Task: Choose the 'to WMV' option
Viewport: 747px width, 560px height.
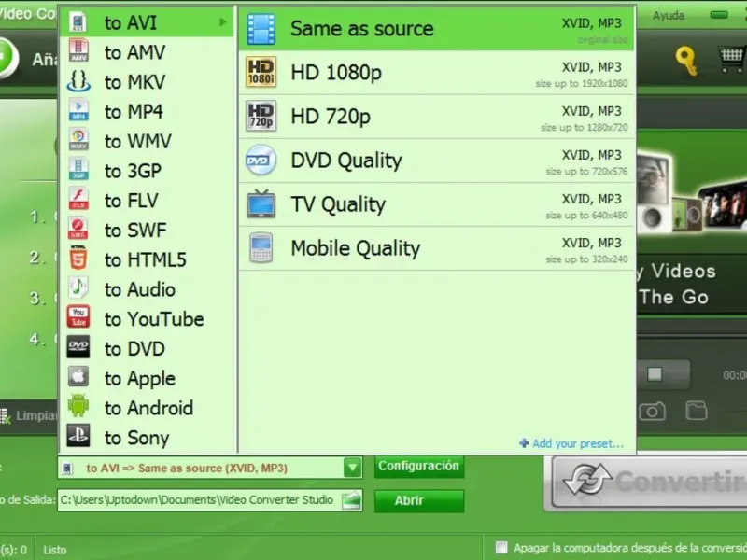Action: click(x=147, y=141)
